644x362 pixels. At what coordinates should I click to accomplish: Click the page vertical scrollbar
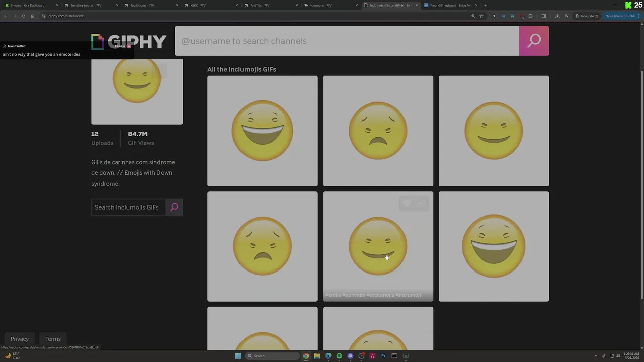(x=641, y=186)
